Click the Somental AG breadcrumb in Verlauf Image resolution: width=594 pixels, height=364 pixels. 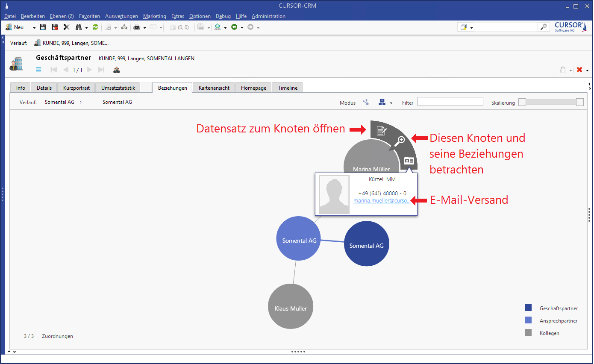click(x=59, y=102)
